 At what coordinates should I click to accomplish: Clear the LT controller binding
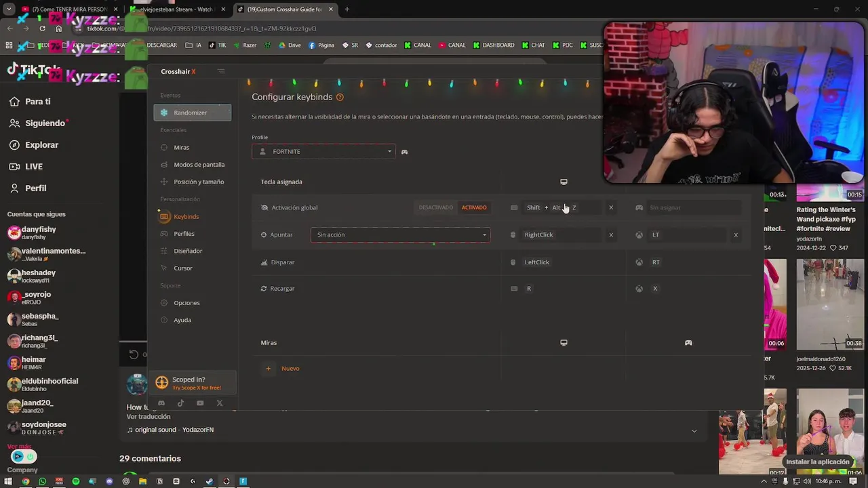click(x=736, y=235)
